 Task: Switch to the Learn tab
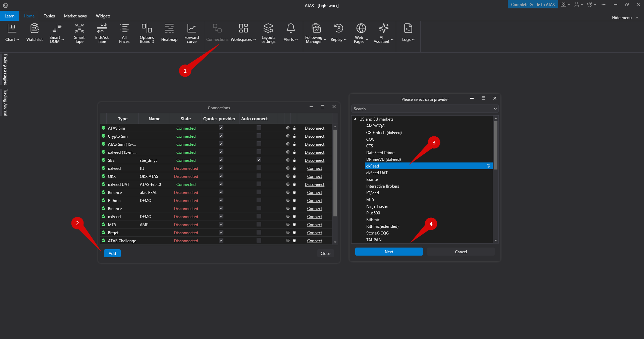click(9, 16)
